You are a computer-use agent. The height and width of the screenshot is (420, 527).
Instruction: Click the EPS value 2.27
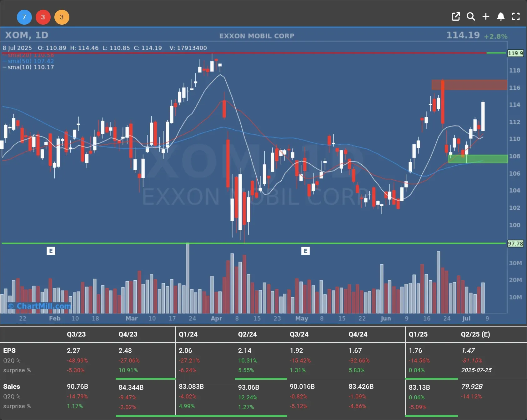[73, 351]
